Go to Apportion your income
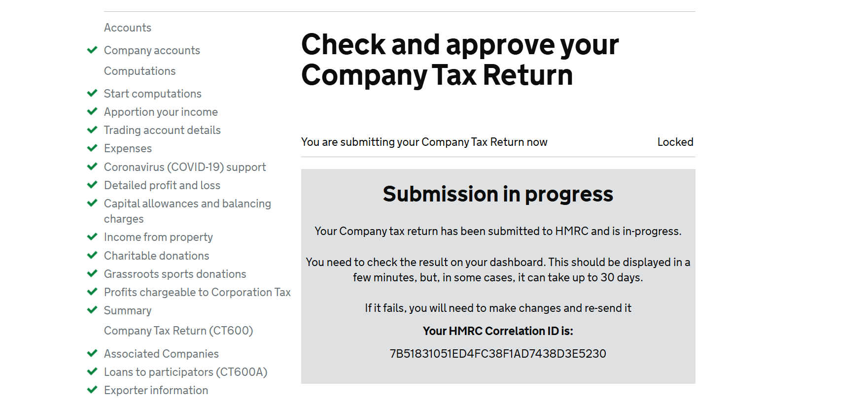Image resolution: width=868 pixels, height=403 pixels. [x=161, y=112]
